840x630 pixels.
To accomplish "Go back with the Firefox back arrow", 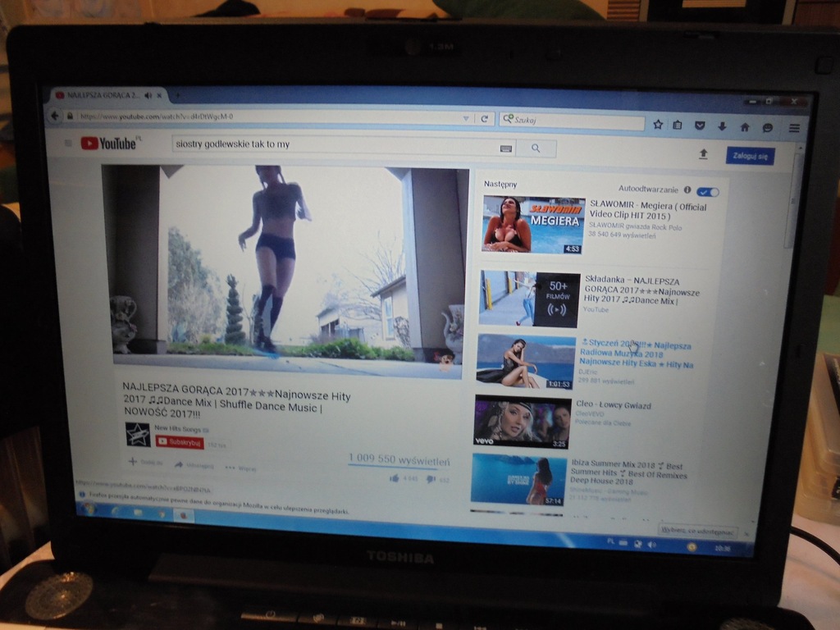I will coord(55,115).
